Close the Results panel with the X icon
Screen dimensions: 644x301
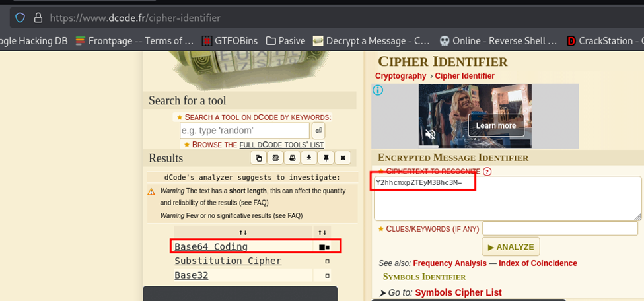click(x=342, y=158)
